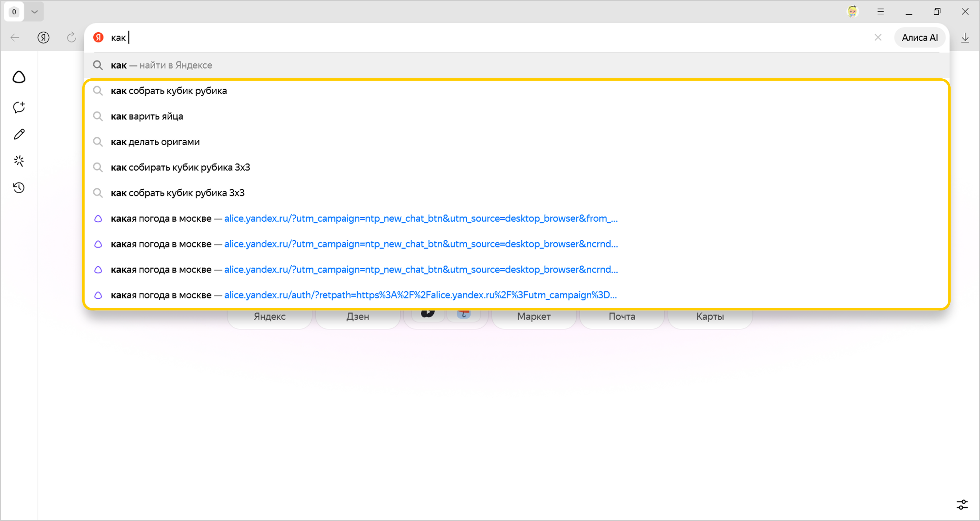Open the Карты shortcut tile
Image resolution: width=980 pixels, height=521 pixels.
710,317
